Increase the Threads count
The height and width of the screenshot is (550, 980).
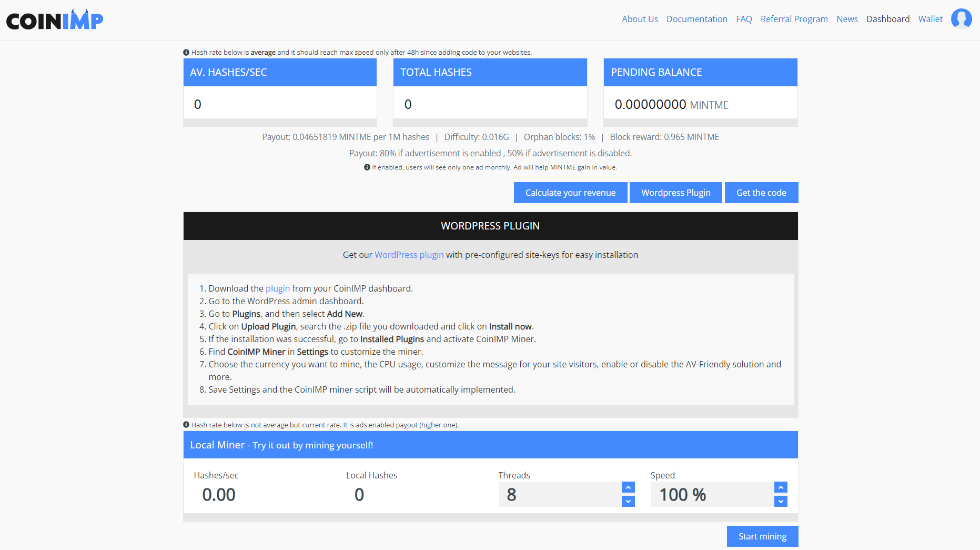click(628, 487)
